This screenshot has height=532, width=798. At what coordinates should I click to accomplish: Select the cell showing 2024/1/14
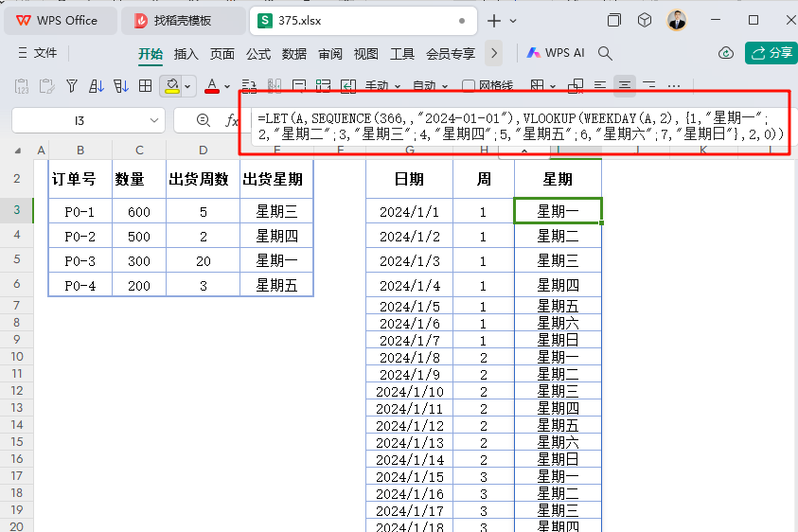click(x=410, y=460)
